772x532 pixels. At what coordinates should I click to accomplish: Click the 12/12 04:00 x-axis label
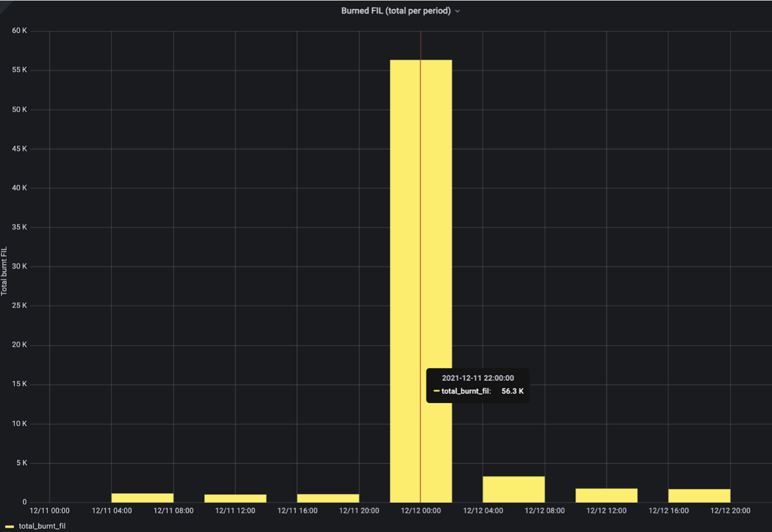coord(483,511)
